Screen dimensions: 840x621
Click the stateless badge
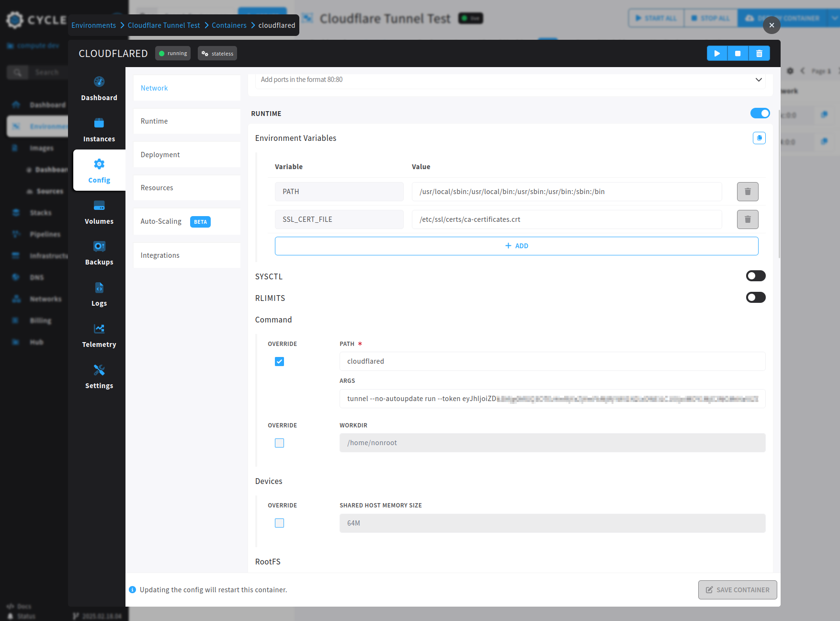coord(217,53)
